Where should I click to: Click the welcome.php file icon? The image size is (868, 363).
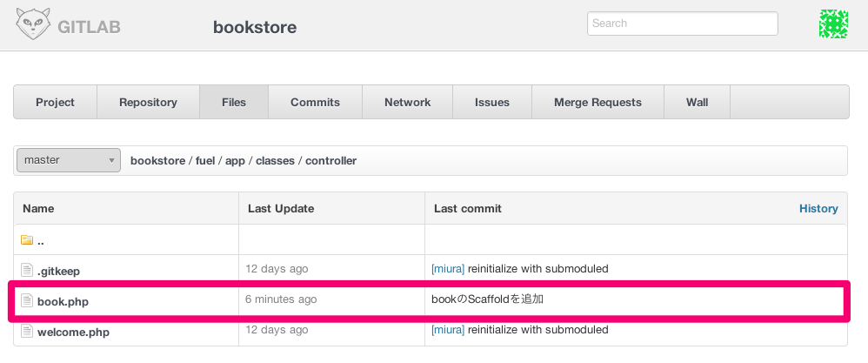[27, 331]
